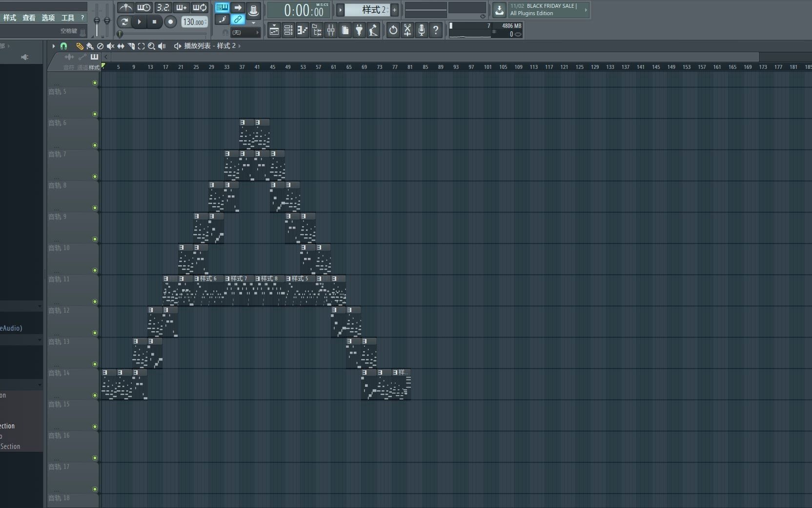Viewport: 812px width, 508px height.
Task: Mute track 音轨 14 with its green dot
Action: (95, 396)
